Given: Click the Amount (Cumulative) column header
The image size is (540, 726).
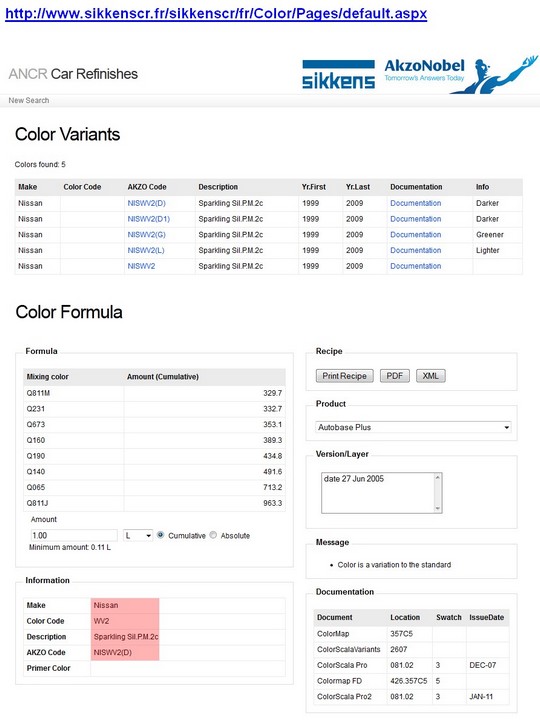Looking at the screenshot, I should 163,377.
